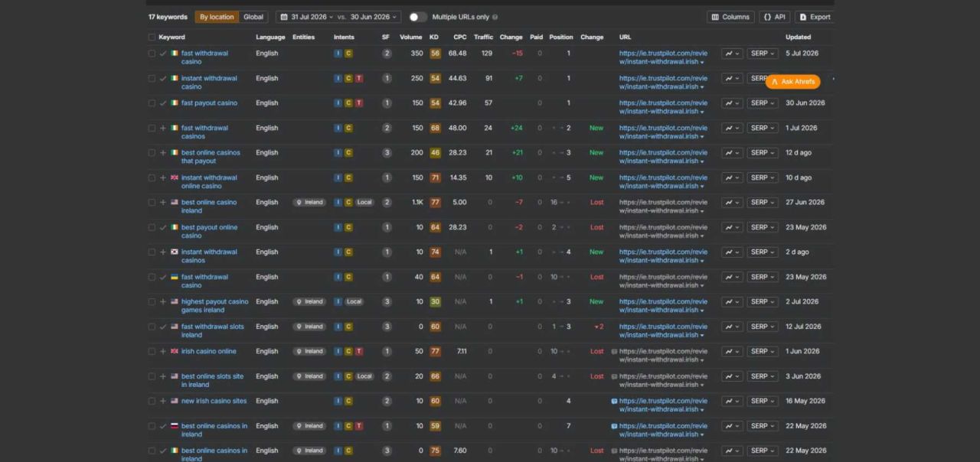Tick the checkbox for 'best online casinos that payout'
The height and width of the screenshot is (462, 980).
point(152,153)
